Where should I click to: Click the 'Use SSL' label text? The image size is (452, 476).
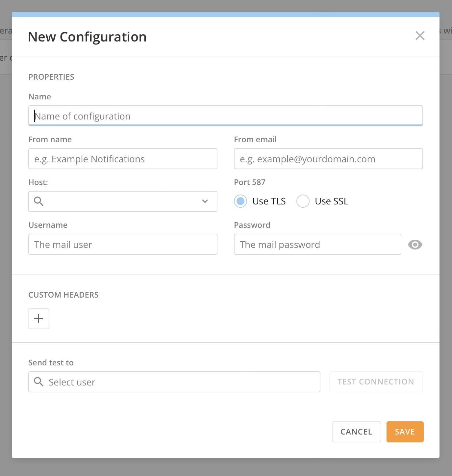(331, 201)
